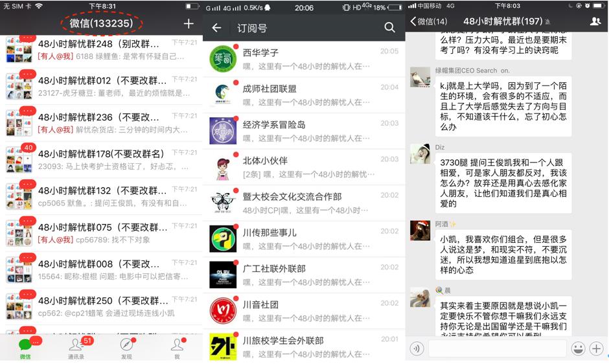609x364 pixels.
Task: Switch to the 通讯录 contacts tab
Action: (x=76, y=348)
